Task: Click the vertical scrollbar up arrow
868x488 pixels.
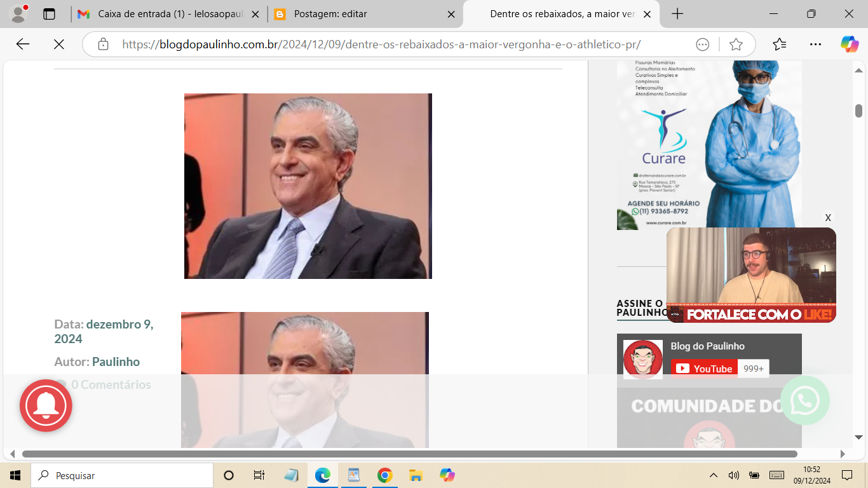Action: (x=858, y=71)
